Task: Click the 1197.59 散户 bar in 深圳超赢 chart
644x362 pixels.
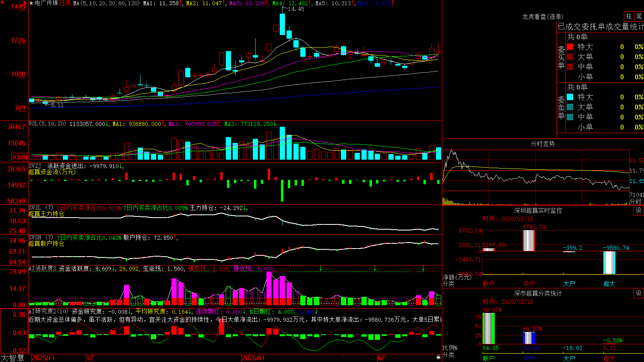Action: point(489,250)
